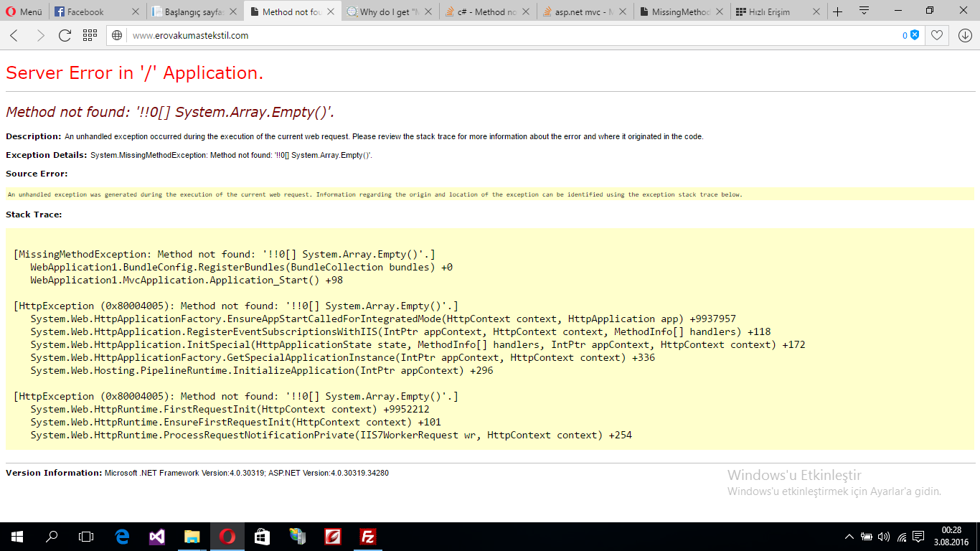This screenshot has width=980, height=551.
Task: Show hidden system tray icons
Action: (x=849, y=537)
